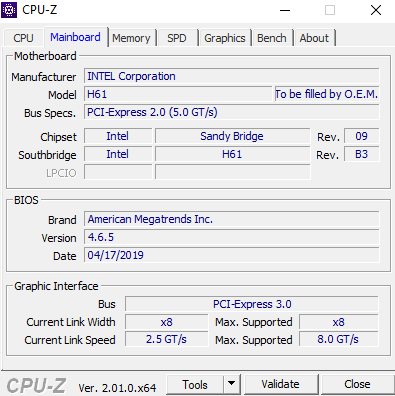This screenshot has height=396, width=395.
Task: Open the Tools dropdown arrow
Action: point(232,384)
